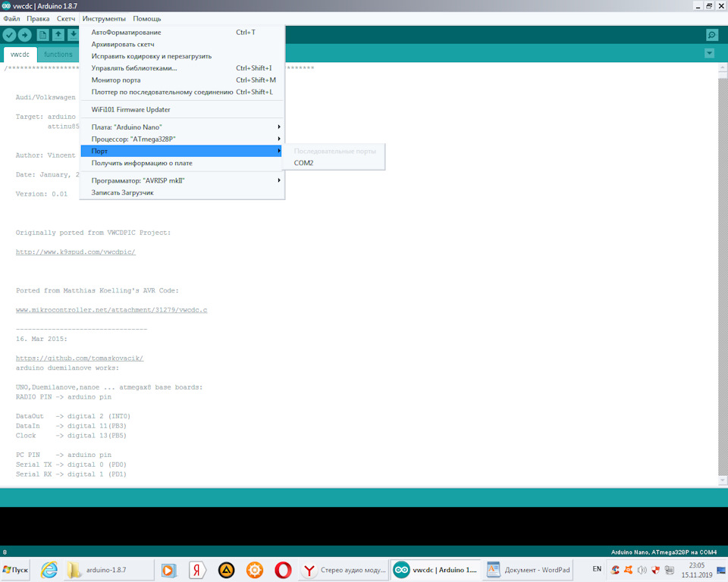Screen dimensions: 728x582
Task: Click the editor scrollbar up arrow
Action: click(723, 67)
